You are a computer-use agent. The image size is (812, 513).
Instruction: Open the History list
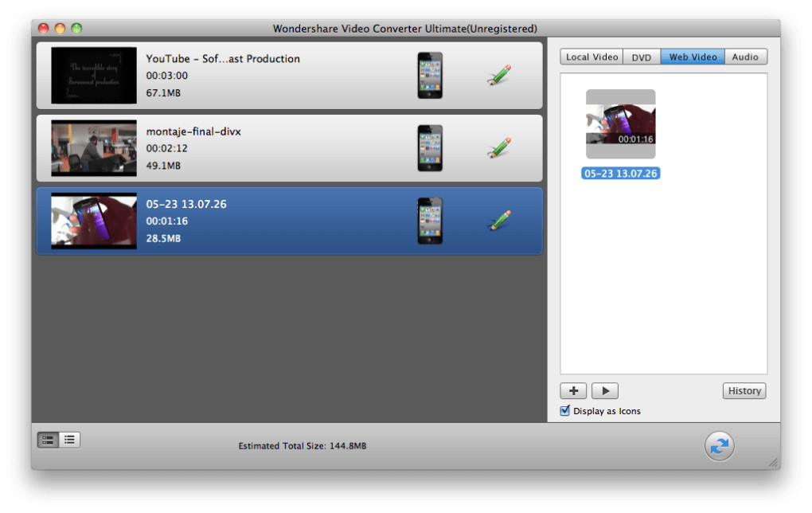tap(744, 390)
